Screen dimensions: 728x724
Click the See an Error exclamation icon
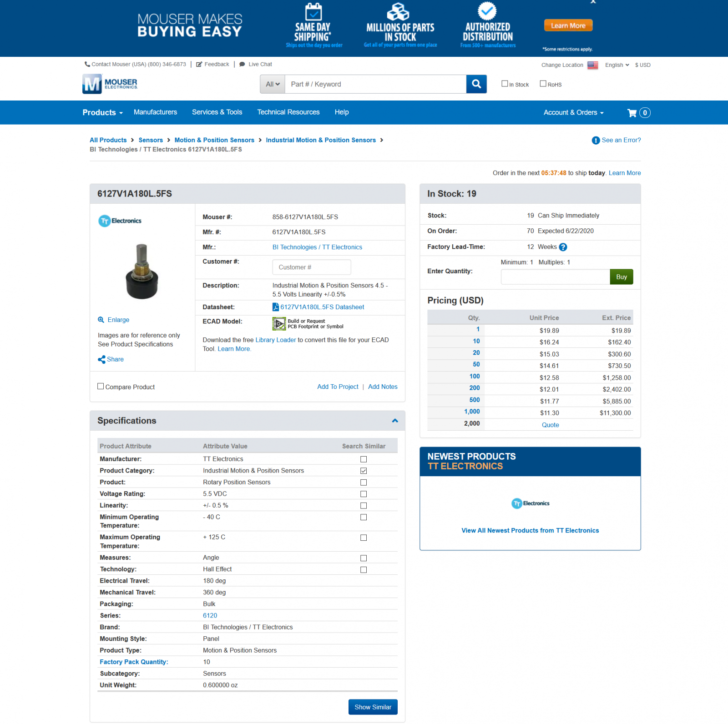click(x=596, y=141)
